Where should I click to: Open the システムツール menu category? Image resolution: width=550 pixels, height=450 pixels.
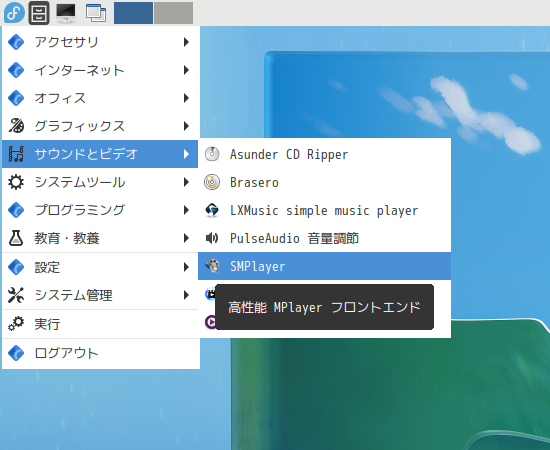coord(100,182)
